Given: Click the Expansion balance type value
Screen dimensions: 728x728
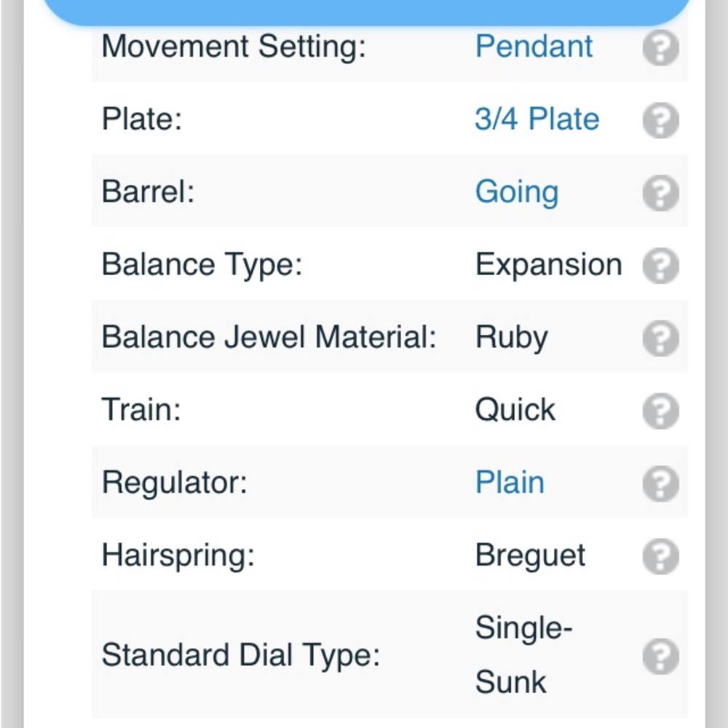Looking at the screenshot, I should 548,265.
